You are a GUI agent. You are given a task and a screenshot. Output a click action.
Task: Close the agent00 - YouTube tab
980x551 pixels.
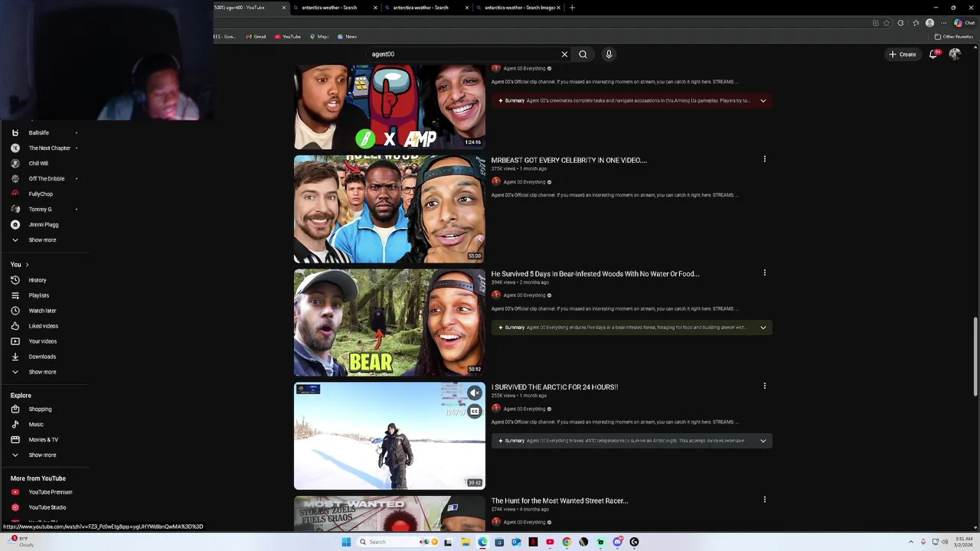[x=283, y=8]
